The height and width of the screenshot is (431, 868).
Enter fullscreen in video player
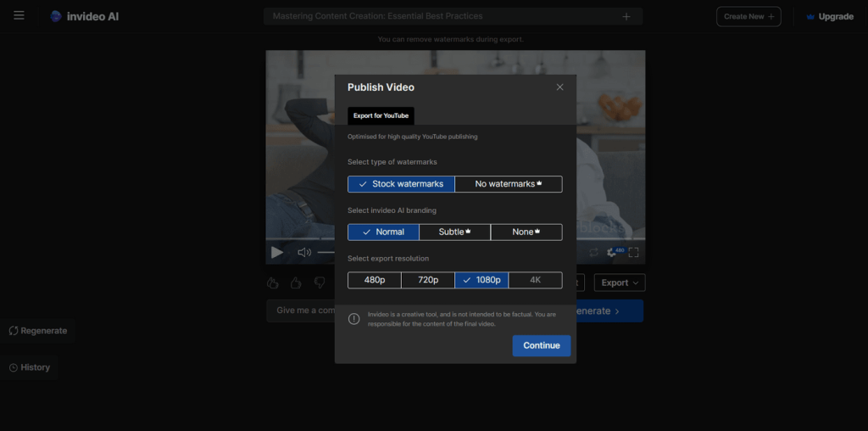pos(633,253)
